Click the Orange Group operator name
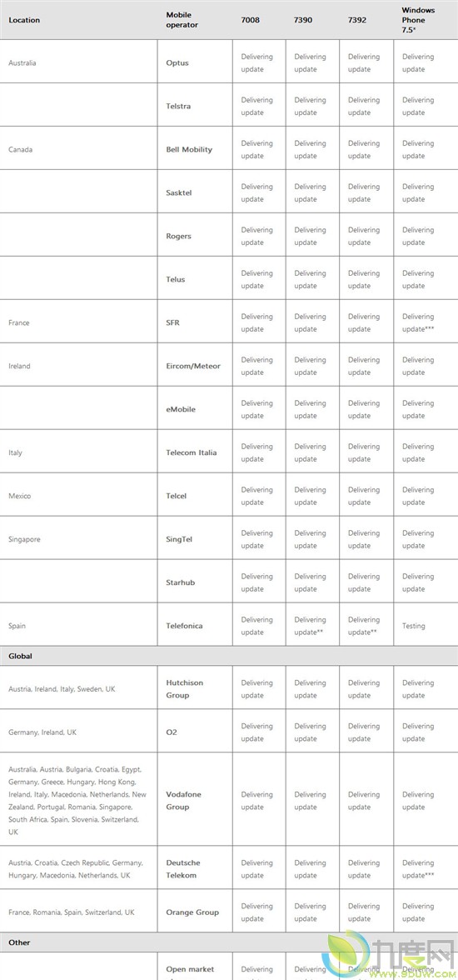The width and height of the screenshot is (458, 980). pos(192,912)
